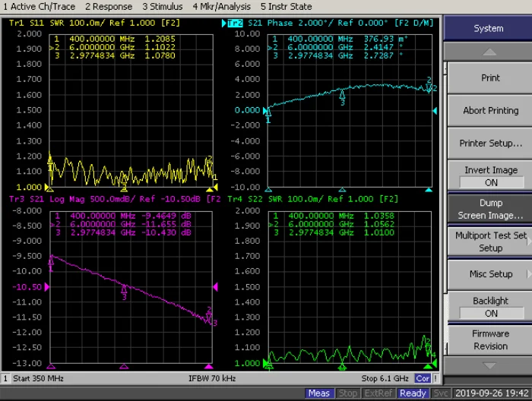Click the right-side cyan reference arrow
This screenshot has width=532, height=401.
coord(435,111)
